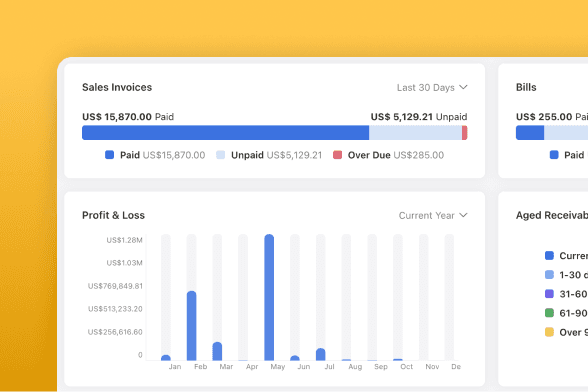Click the blue Paid segment of invoices bar
This screenshot has width=588, height=392.
[225, 133]
